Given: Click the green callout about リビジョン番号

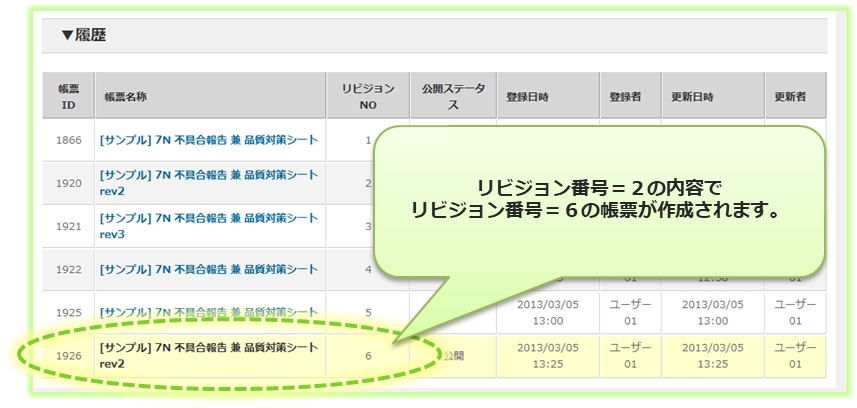Looking at the screenshot, I should coord(600,200).
